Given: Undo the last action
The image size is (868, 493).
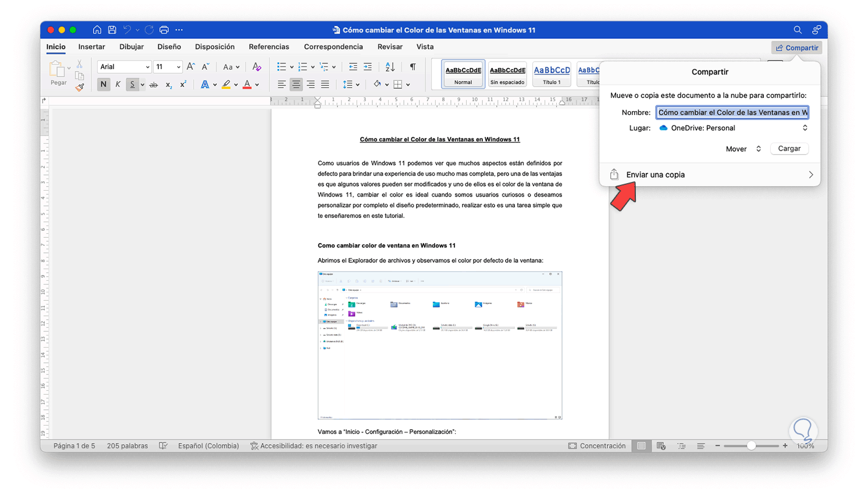Looking at the screenshot, I should click(x=127, y=30).
